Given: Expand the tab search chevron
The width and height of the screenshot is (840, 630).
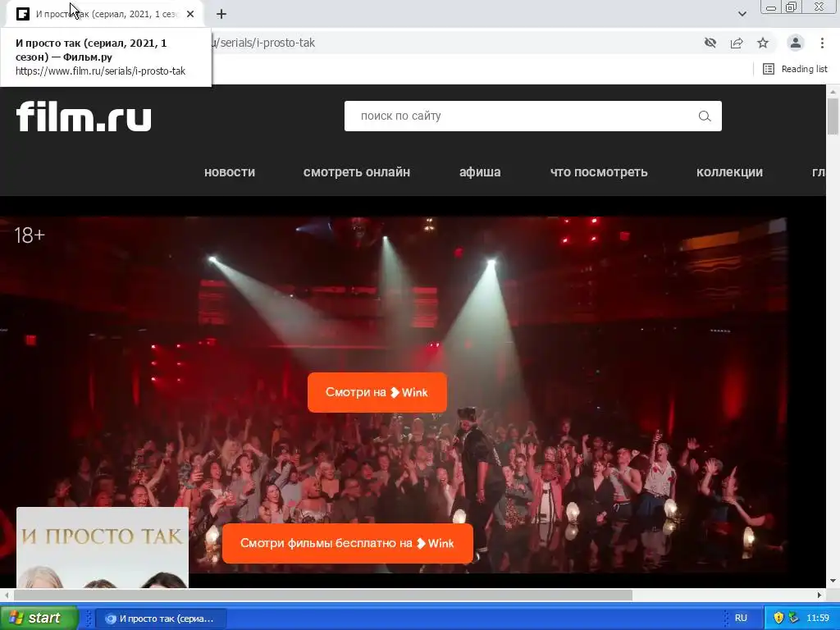Looking at the screenshot, I should tap(742, 14).
